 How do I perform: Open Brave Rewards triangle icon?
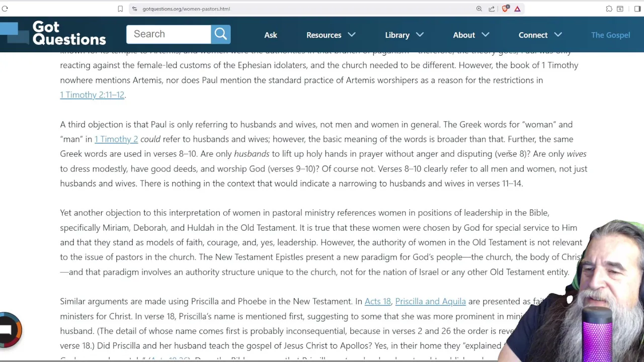click(517, 9)
